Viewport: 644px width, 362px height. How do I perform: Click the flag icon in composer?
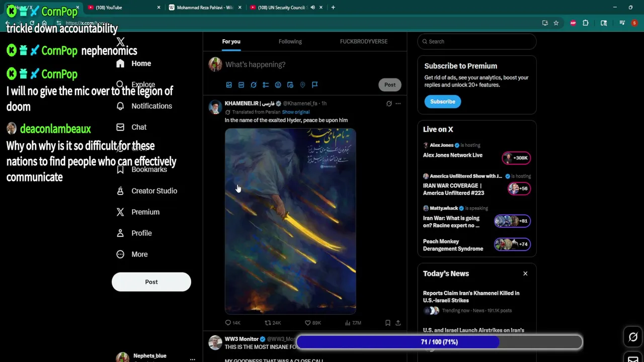[314, 85]
